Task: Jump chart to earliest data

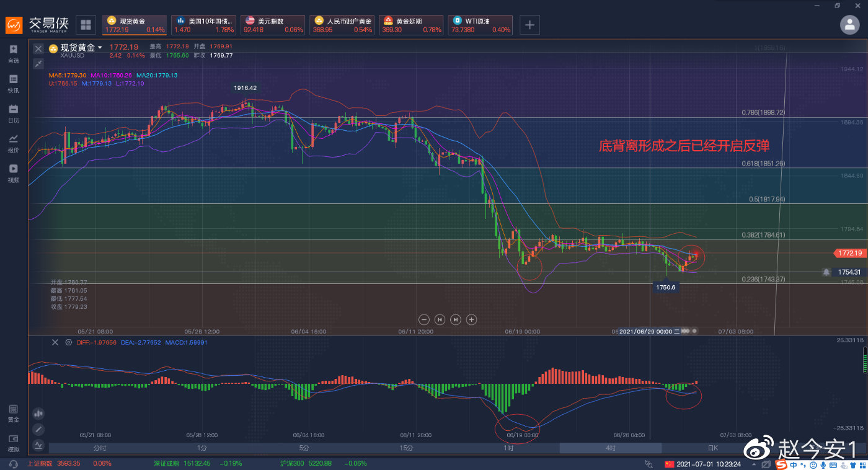Action: 440,319
